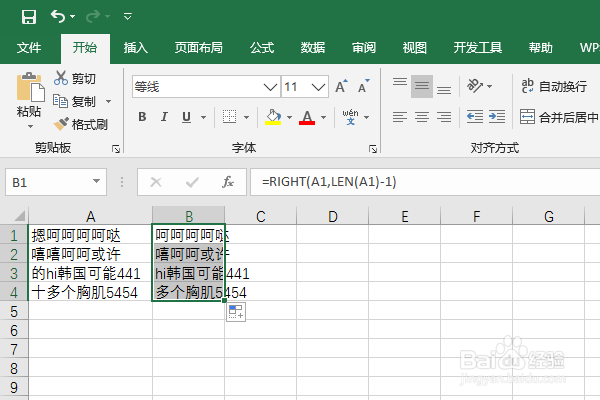600x400 pixels.
Task: Decrease the font size
Action: coord(364,87)
